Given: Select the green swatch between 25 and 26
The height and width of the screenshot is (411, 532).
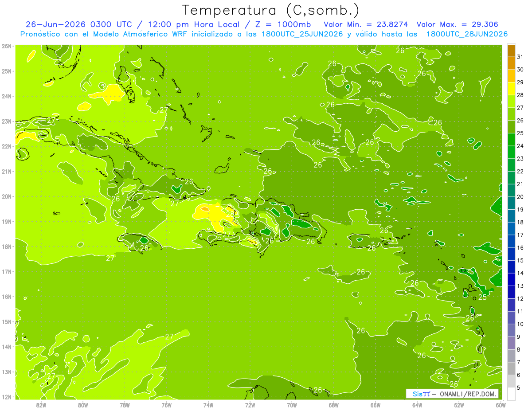Looking at the screenshot, I should click(511, 127).
